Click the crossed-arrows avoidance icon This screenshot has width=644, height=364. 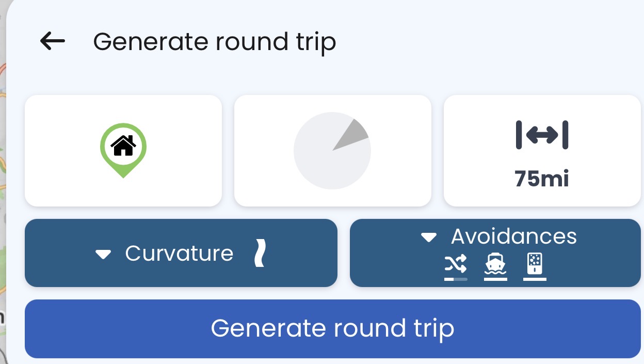coord(456,263)
